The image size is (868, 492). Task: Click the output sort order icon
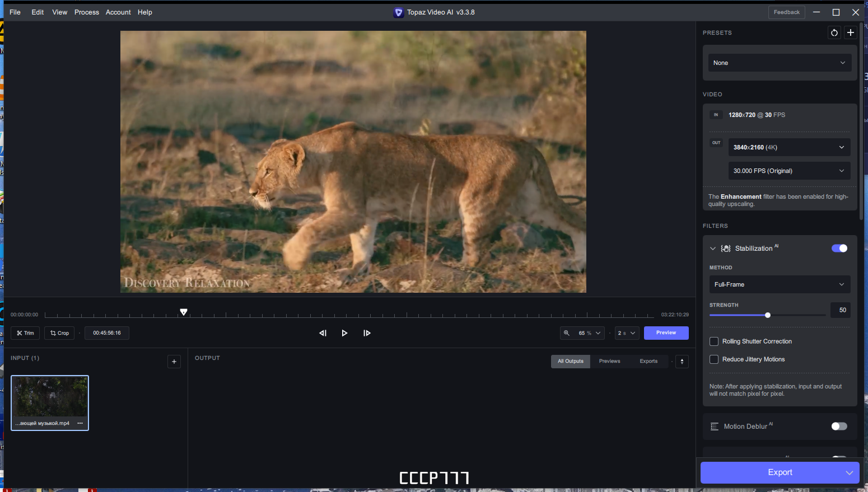point(682,362)
